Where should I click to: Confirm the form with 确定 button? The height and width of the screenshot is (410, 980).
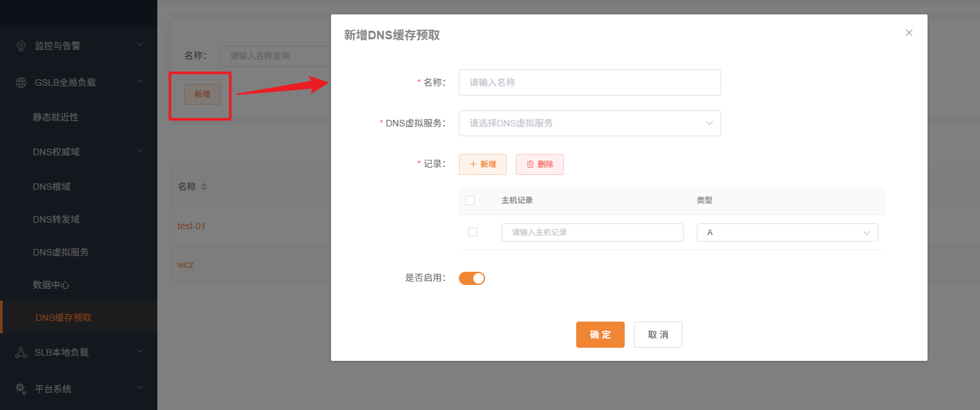[x=600, y=335]
